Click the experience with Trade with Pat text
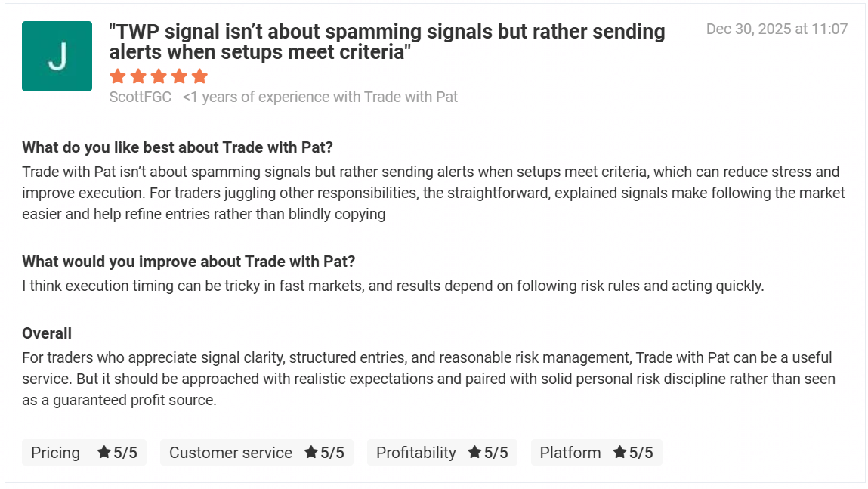The width and height of the screenshot is (868, 489). pyautogui.click(x=320, y=97)
